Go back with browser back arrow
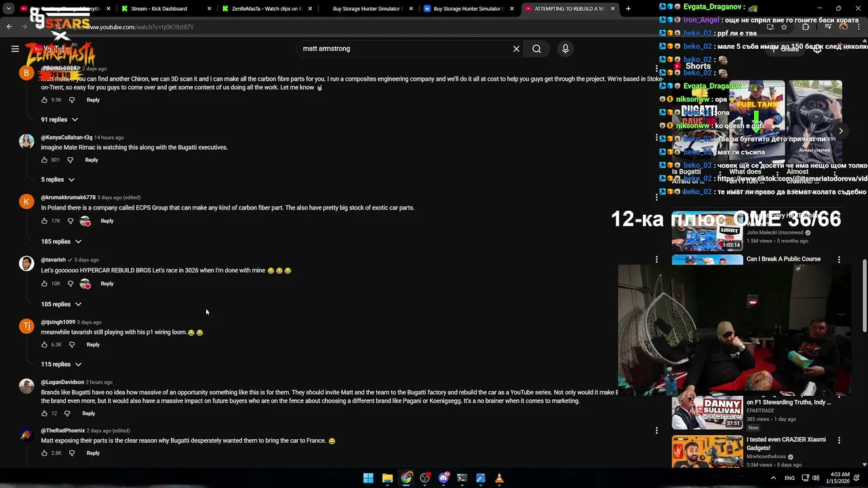Screen dimensions: 868x488 pos(9,27)
